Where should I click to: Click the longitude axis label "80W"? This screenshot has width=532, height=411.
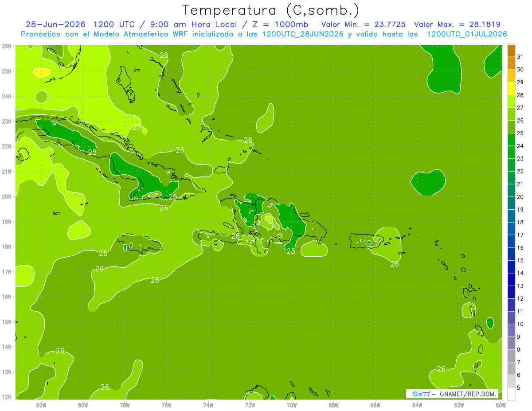[83, 405]
